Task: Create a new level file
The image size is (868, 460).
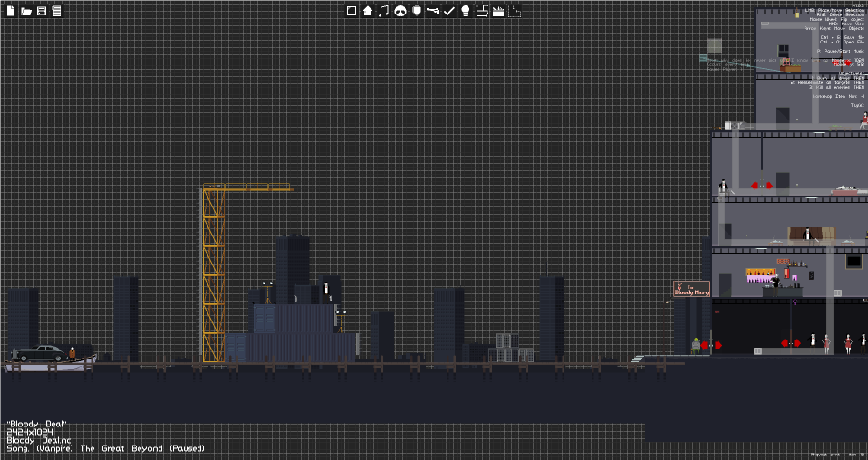Action: [x=11, y=11]
